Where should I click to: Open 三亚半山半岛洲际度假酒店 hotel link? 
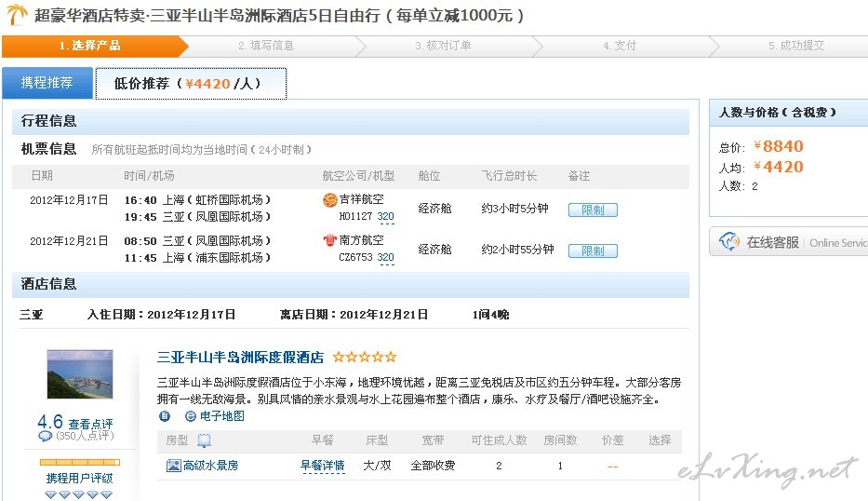coord(240,358)
